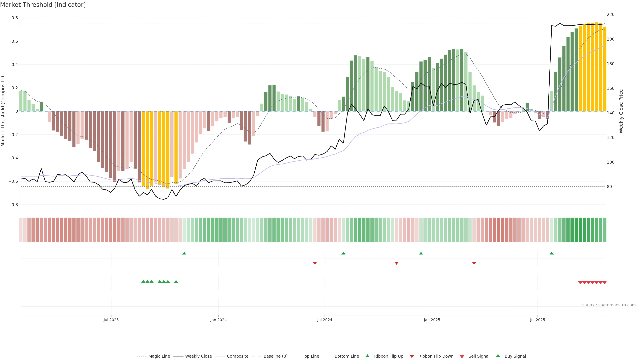
Task: Click the Sell Signal legend triangle icon
Action: 462,356
